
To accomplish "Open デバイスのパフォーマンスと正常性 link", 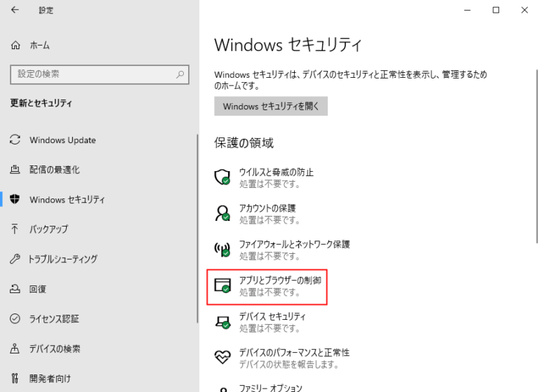I will coord(294,353).
